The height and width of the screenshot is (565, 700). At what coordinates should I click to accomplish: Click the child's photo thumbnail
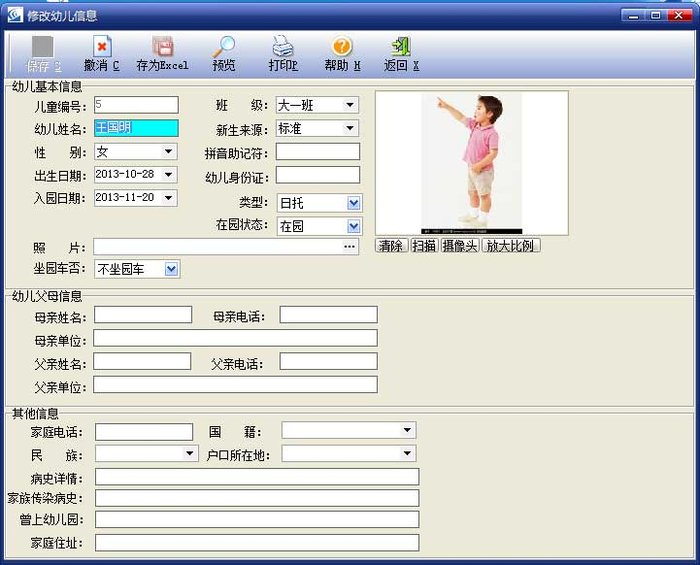[471, 163]
